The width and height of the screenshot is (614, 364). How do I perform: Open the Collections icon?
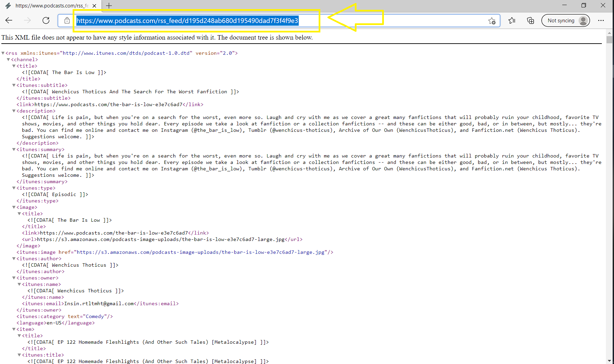[x=531, y=21]
